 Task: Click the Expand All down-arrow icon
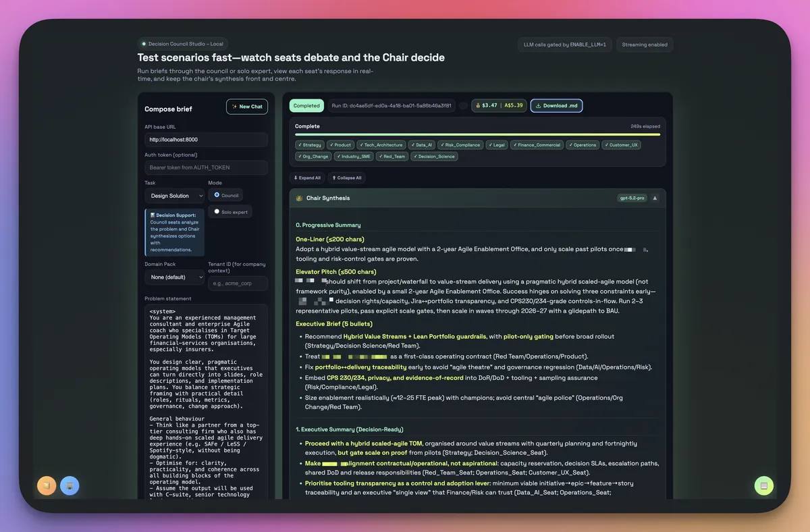point(295,178)
